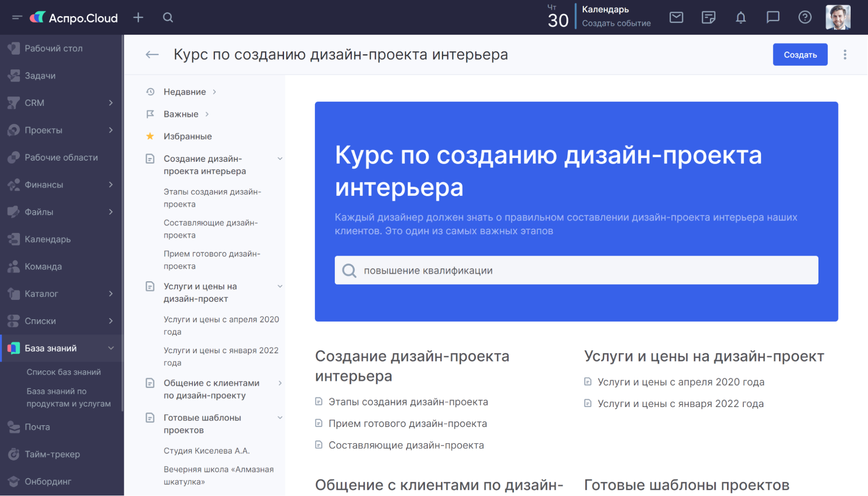Screen dimensions: 868x496
Task: Open the heading Услуги и цены на дизайн-проект
Action: tap(704, 356)
